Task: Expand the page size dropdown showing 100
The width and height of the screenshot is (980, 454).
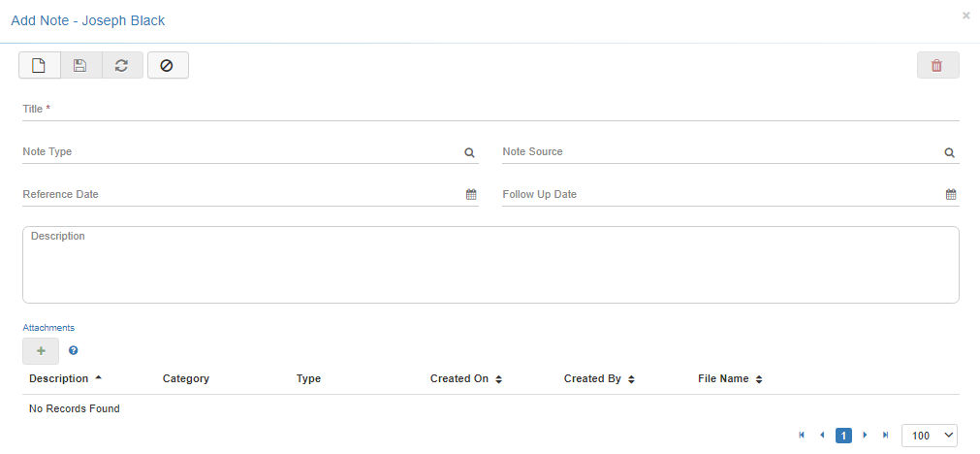Action: tap(929, 436)
